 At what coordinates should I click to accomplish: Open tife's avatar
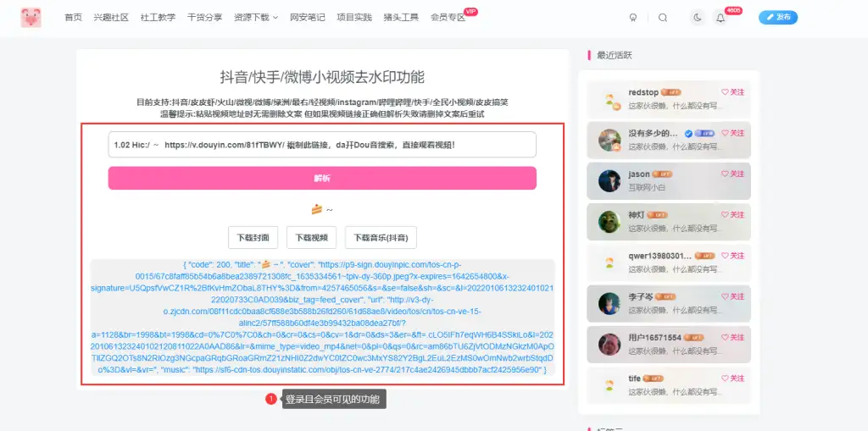coord(609,385)
